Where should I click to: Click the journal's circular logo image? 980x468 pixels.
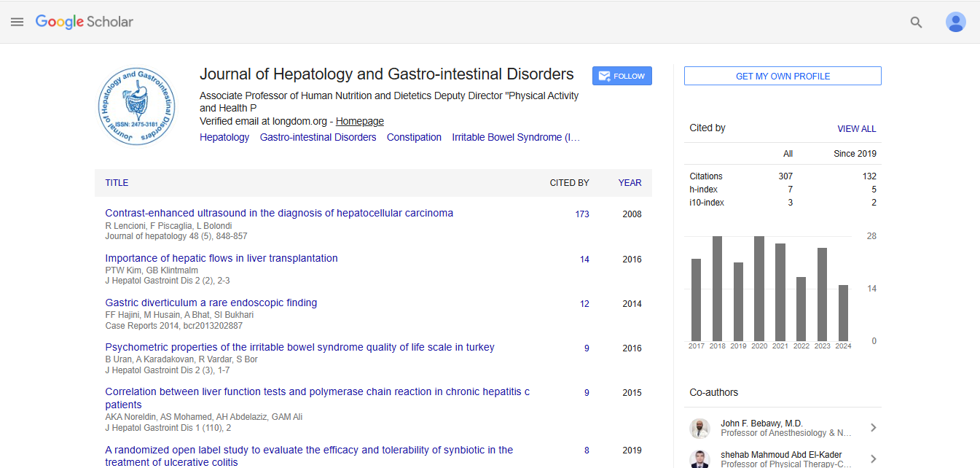[x=137, y=107]
